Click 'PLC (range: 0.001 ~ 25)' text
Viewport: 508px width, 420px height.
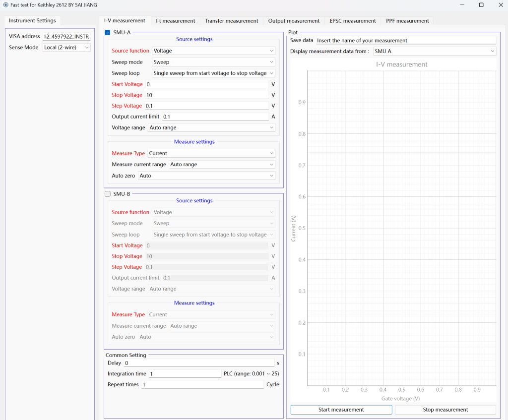click(x=252, y=374)
